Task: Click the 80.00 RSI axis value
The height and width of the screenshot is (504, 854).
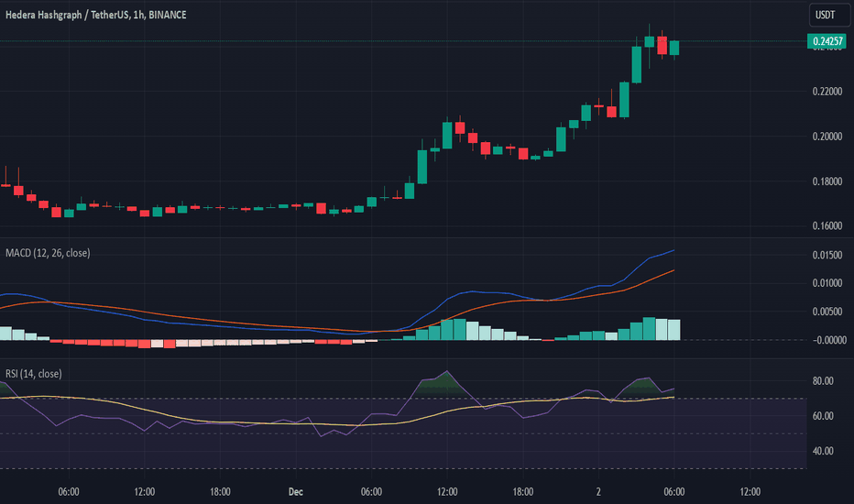Action: point(823,381)
